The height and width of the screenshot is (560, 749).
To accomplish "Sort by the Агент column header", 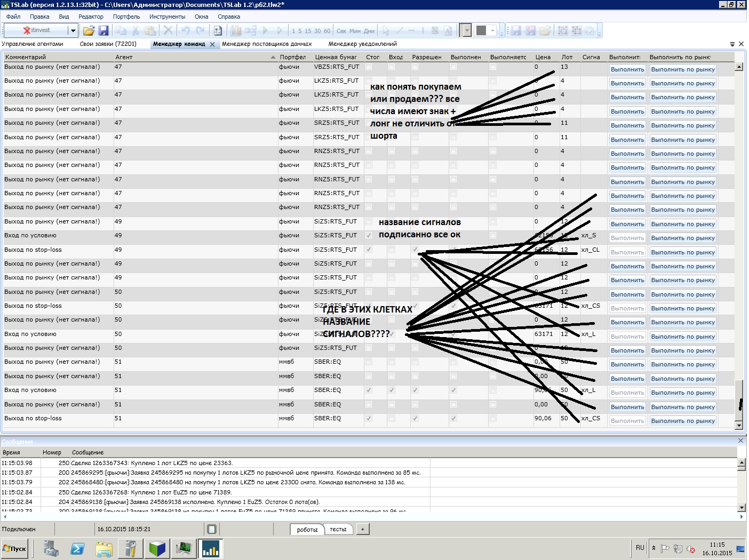I will pos(195,57).
